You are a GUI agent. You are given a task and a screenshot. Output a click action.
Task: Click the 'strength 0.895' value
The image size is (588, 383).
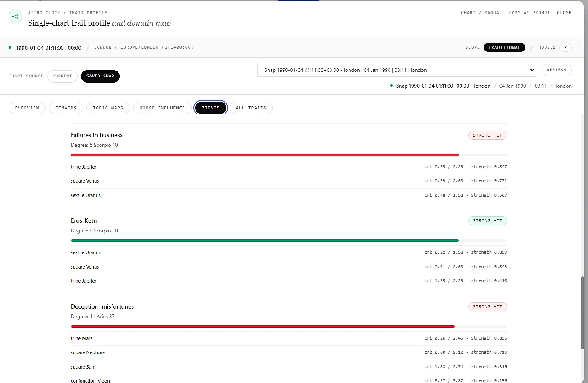coord(489,338)
